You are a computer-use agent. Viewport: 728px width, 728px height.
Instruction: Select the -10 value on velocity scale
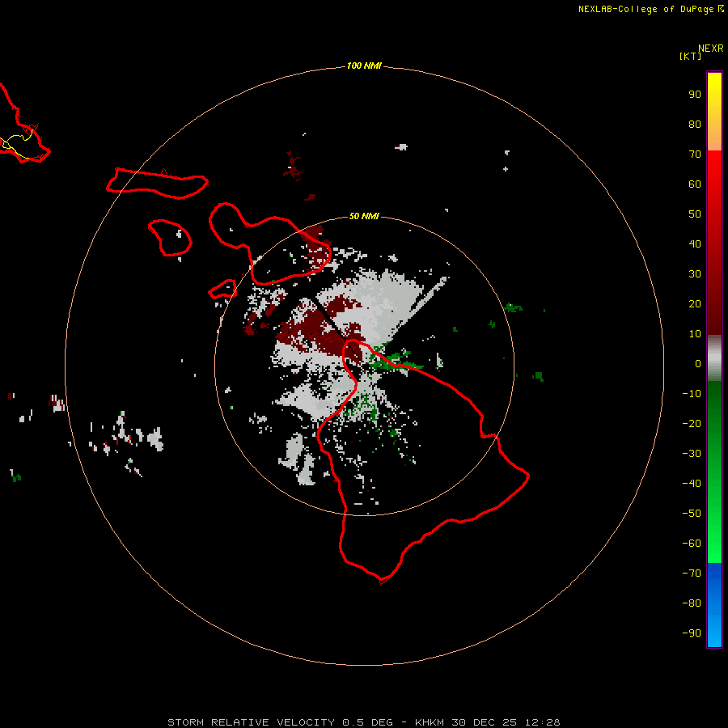692,394
